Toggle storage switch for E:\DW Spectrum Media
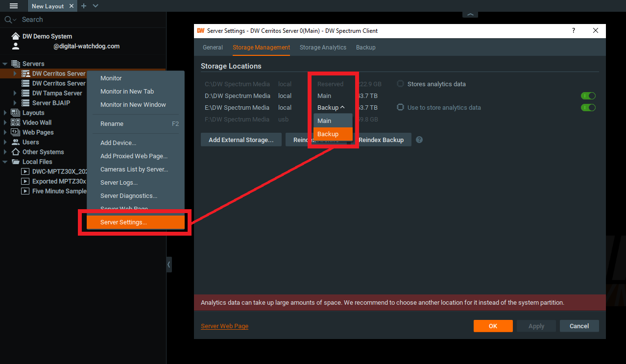Viewport: 626px width, 364px height. (588, 107)
